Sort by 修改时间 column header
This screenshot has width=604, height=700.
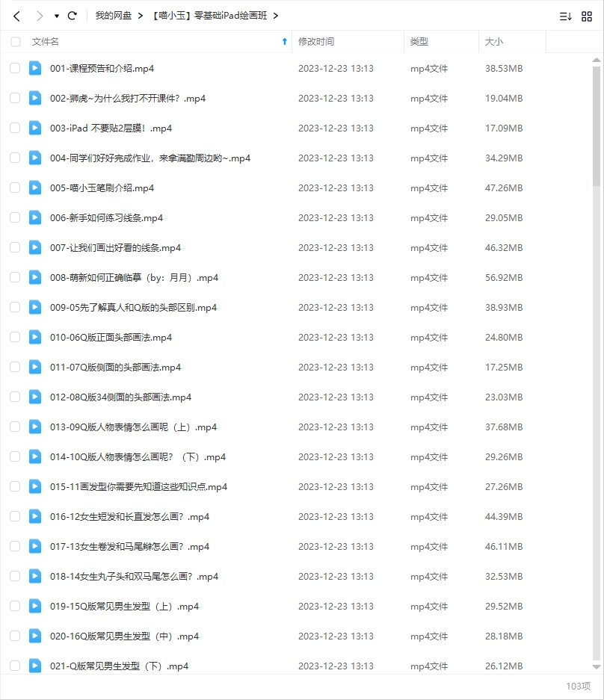(x=316, y=42)
